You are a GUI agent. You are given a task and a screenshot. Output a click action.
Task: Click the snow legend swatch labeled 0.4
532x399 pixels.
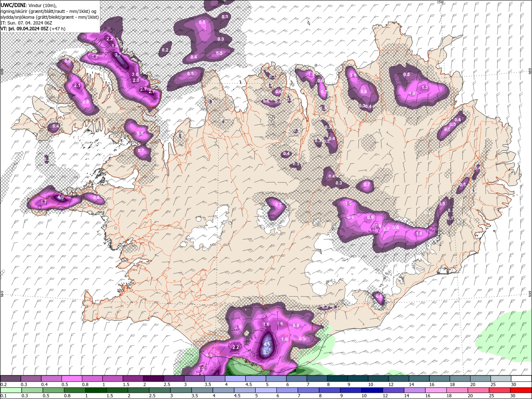pyautogui.click(x=52, y=379)
